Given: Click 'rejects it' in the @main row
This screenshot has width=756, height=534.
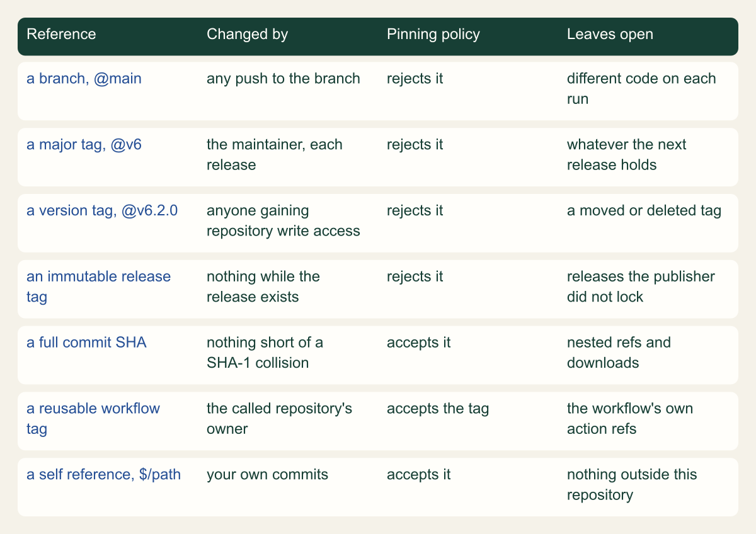Looking at the screenshot, I should click(x=415, y=79).
